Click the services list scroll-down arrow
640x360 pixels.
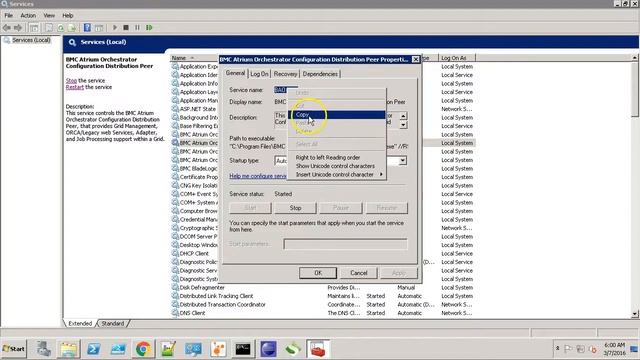tap(635, 313)
